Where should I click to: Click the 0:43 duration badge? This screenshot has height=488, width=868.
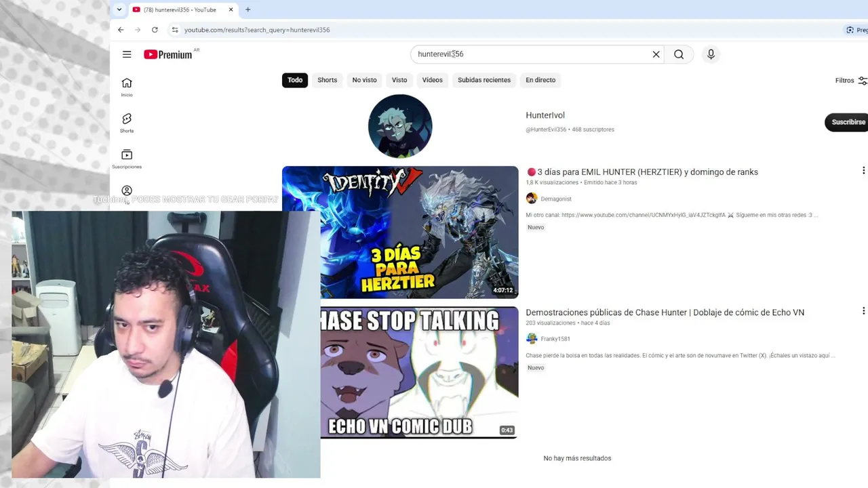pos(507,430)
